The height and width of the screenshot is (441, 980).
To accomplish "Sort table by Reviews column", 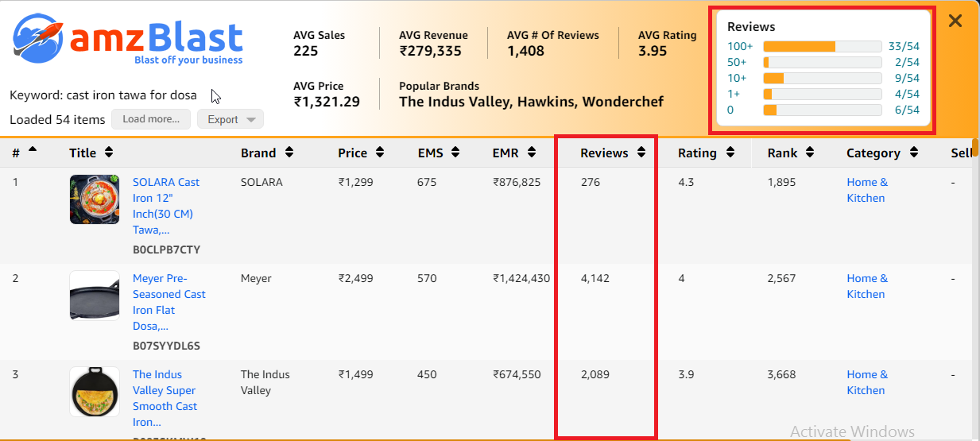I will pyautogui.click(x=641, y=153).
